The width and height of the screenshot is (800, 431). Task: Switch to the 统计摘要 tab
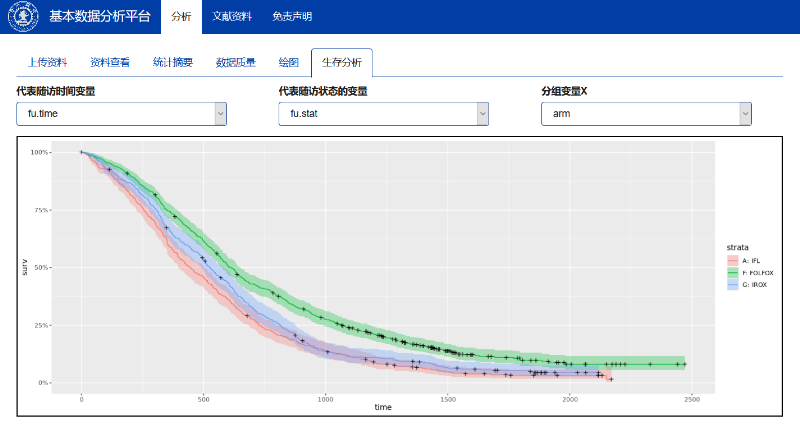pos(173,62)
